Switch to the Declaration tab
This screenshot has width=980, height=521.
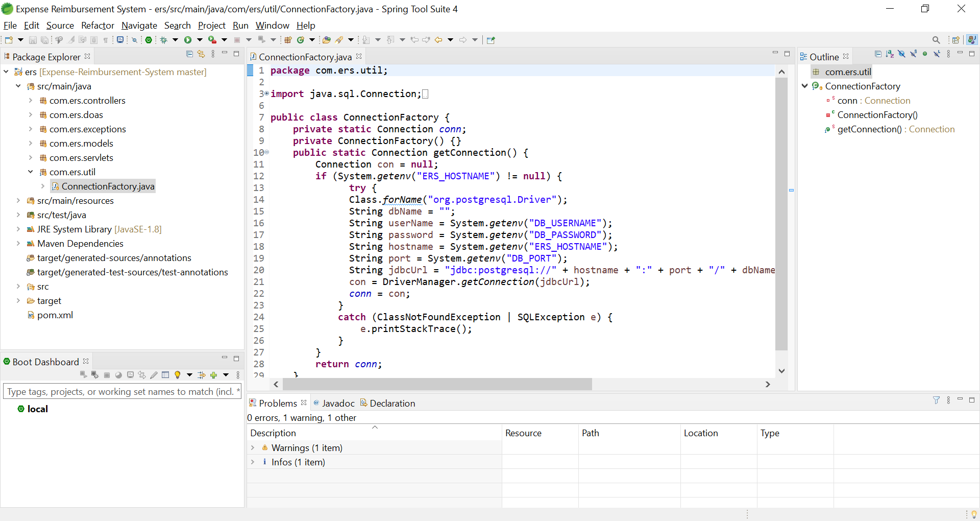point(388,403)
